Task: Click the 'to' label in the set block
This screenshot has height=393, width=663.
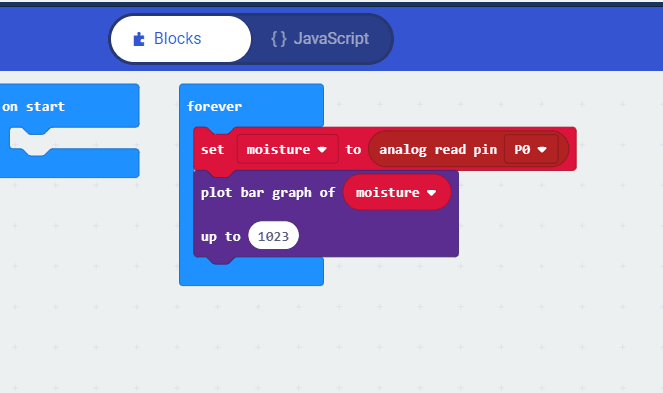Action: click(353, 149)
